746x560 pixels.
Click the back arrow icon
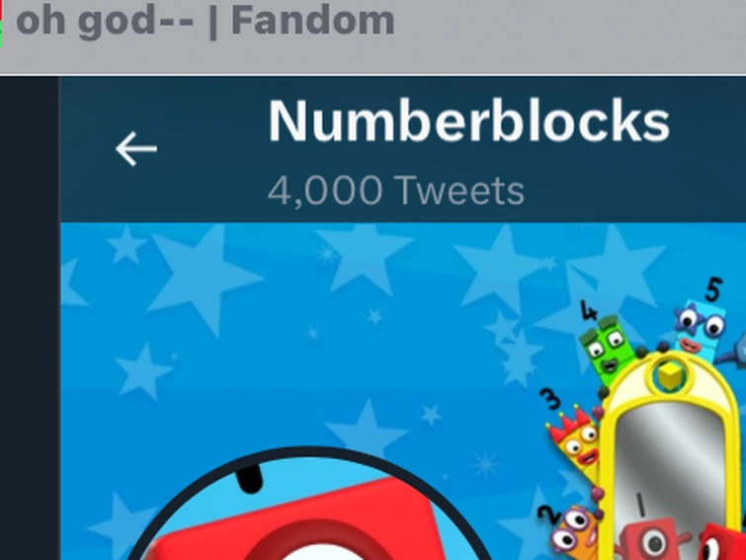[x=136, y=149]
